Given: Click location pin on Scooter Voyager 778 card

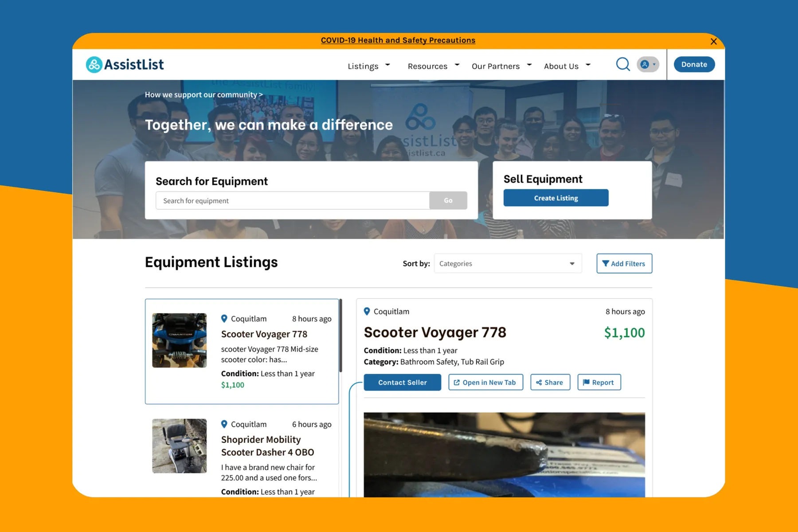Looking at the screenshot, I should [224, 319].
